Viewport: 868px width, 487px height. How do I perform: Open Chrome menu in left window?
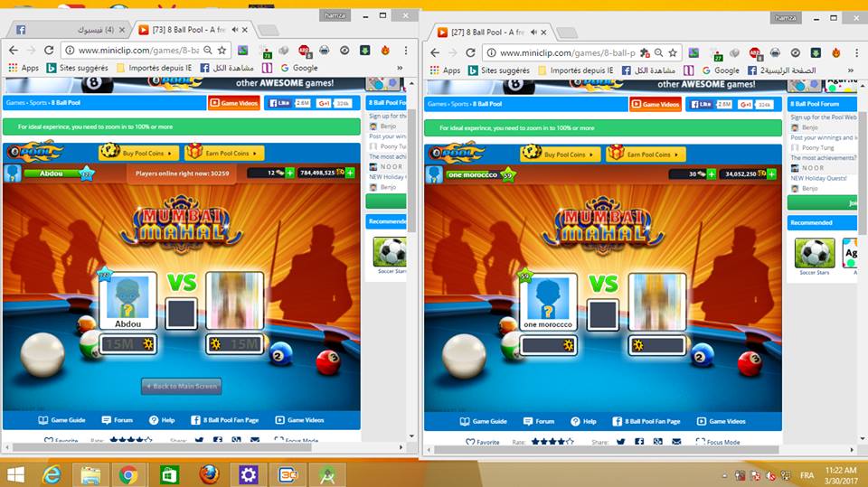tap(406, 51)
